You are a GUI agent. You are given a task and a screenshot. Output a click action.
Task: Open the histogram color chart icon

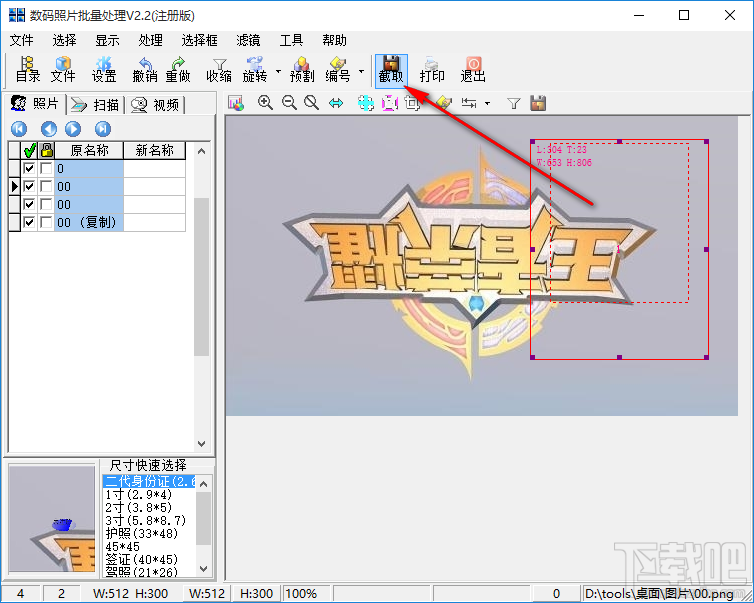coord(236,103)
